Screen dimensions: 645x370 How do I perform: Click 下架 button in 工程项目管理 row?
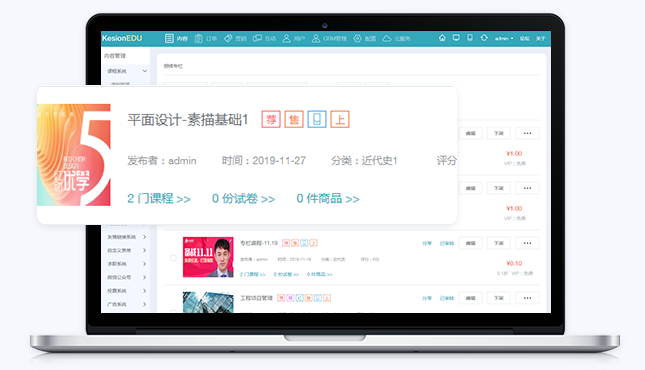coord(499,298)
